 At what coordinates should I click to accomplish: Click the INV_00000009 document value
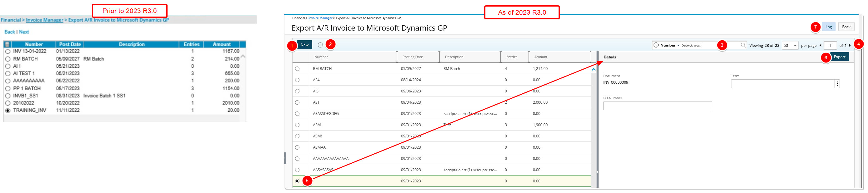point(615,82)
